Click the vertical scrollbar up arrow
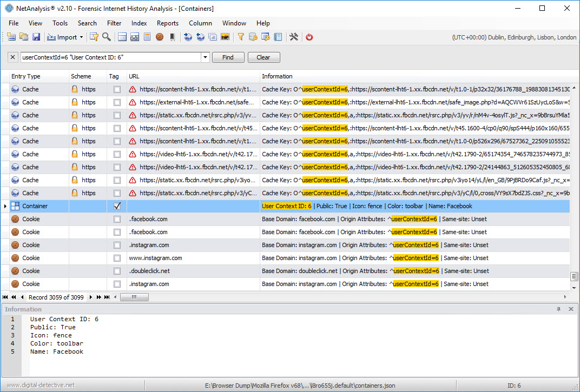This screenshot has width=580, height=392. 574,88
